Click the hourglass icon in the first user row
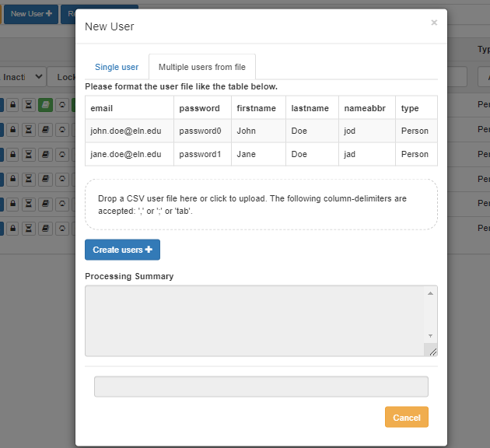 click(29, 105)
